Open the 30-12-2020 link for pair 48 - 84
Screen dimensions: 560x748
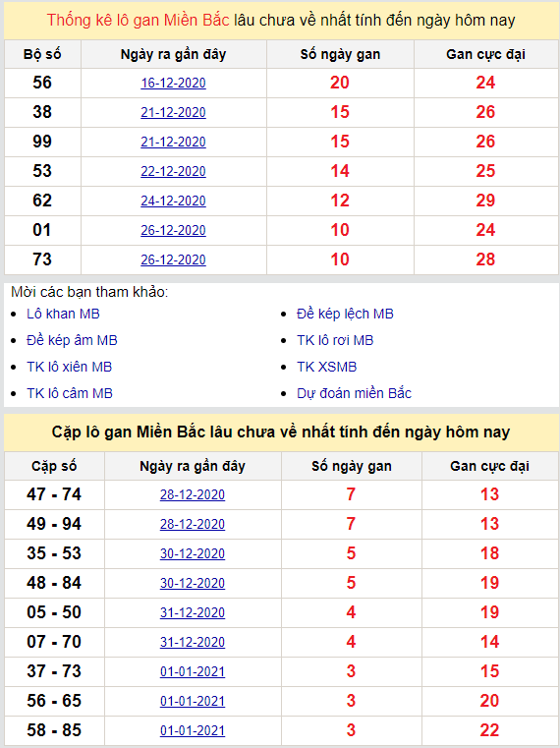[x=193, y=583]
